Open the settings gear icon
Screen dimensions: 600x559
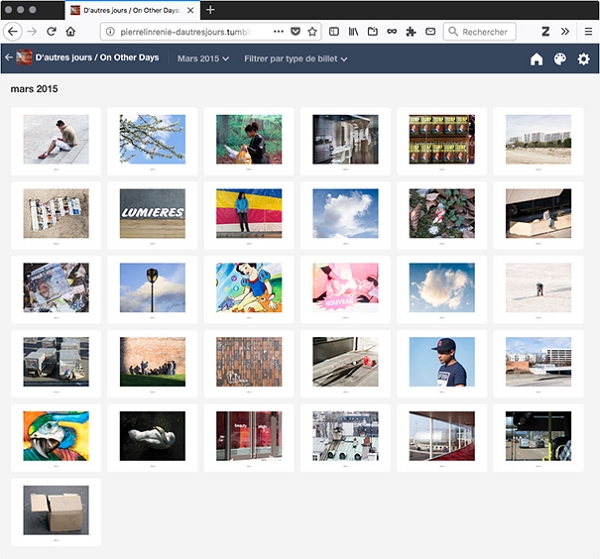click(x=583, y=59)
